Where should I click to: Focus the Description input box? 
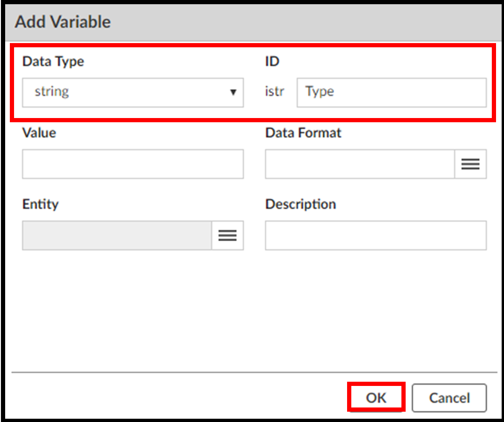pos(376,235)
